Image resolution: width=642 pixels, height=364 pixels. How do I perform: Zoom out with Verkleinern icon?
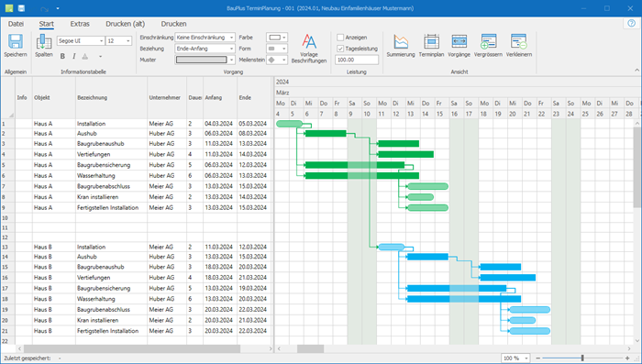(x=519, y=42)
